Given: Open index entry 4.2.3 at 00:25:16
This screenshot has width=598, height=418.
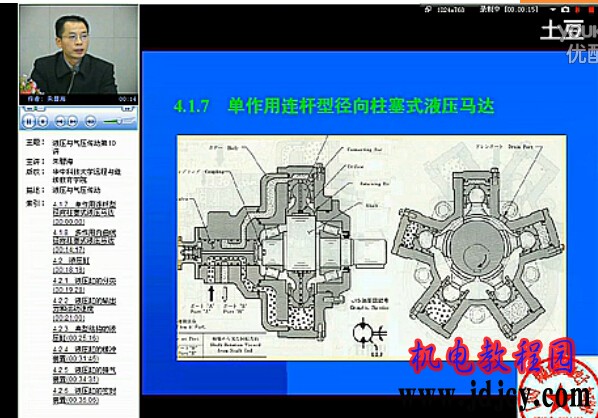Looking at the screenshot, I should [84, 333].
